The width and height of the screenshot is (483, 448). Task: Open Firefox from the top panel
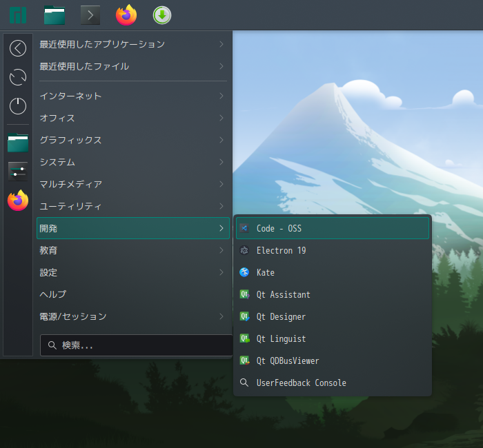pyautogui.click(x=126, y=15)
